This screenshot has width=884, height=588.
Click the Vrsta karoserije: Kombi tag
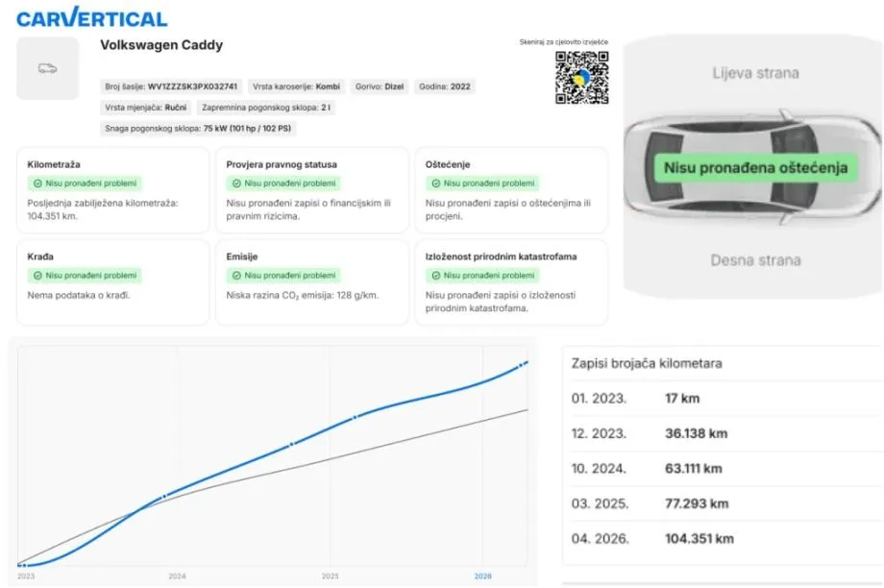[x=296, y=86]
